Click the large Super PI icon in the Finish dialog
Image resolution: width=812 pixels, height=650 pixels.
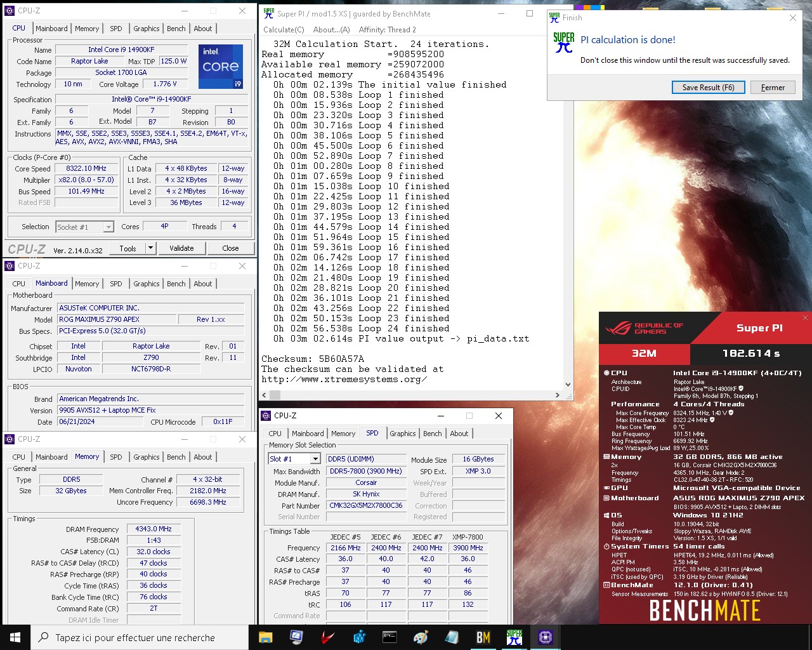tap(563, 42)
